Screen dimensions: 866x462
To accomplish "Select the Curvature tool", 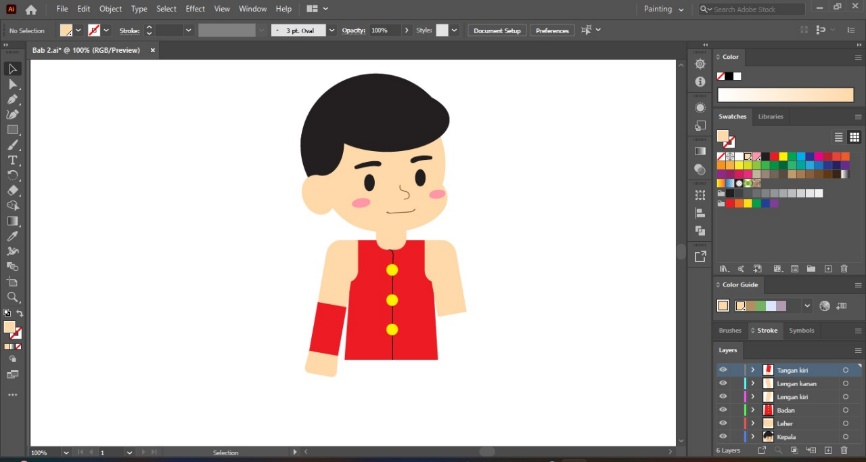I will point(12,114).
